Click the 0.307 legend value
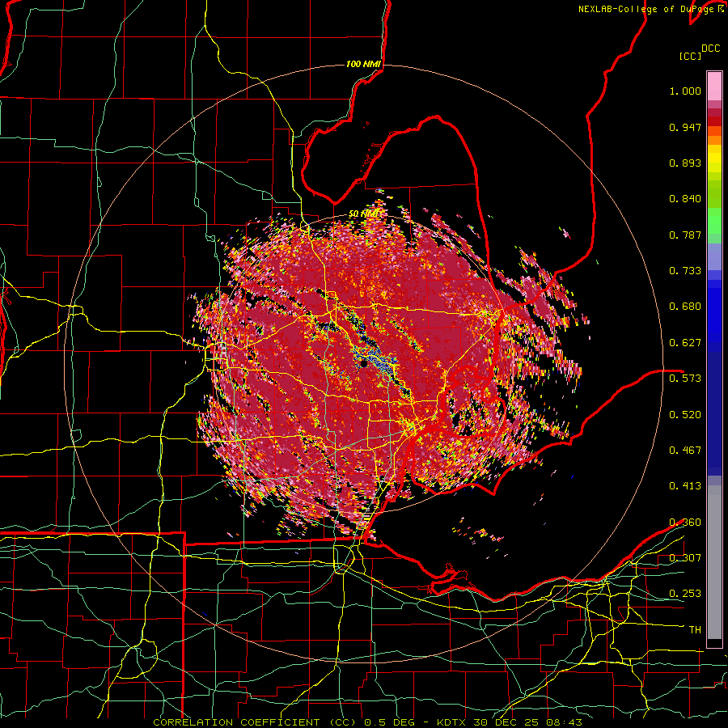This screenshot has height=728, width=728. (x=685, y=557)
